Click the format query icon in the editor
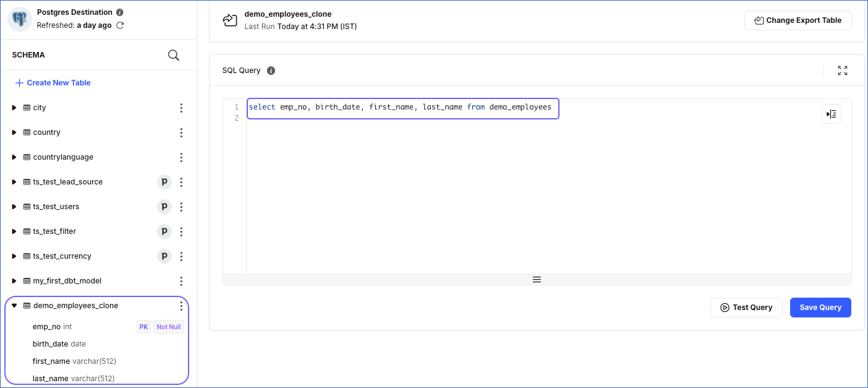The image size is (868, 388). click(x=832, y=114)
